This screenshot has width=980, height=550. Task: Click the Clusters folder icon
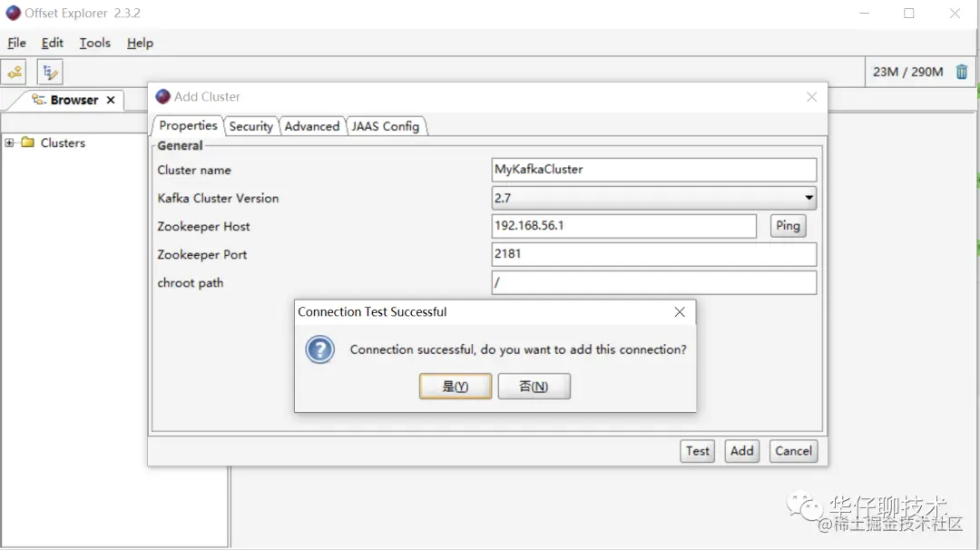(x=27, y=142)
